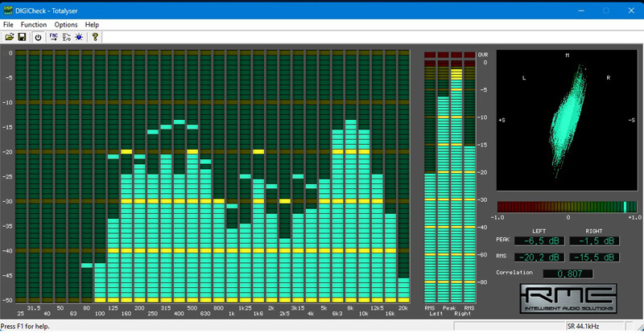Click the left PEAK -6,5 dB readout
Image resolution: width=644 pixels, height=333 pixels.
tap(539, 240)
